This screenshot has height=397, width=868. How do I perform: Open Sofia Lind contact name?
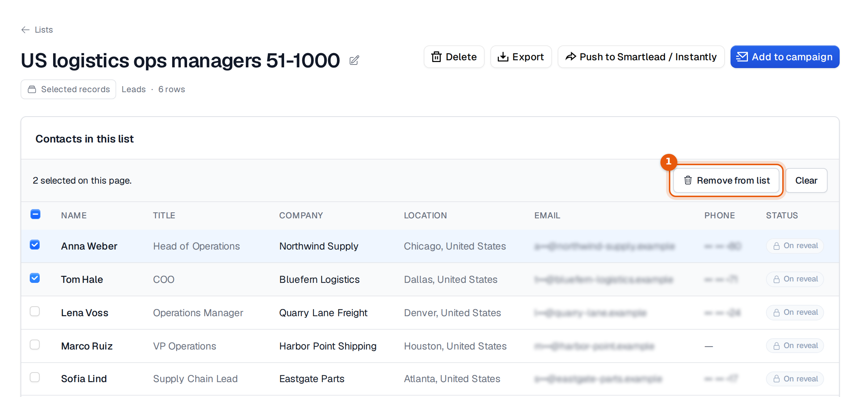coord(84,379)
